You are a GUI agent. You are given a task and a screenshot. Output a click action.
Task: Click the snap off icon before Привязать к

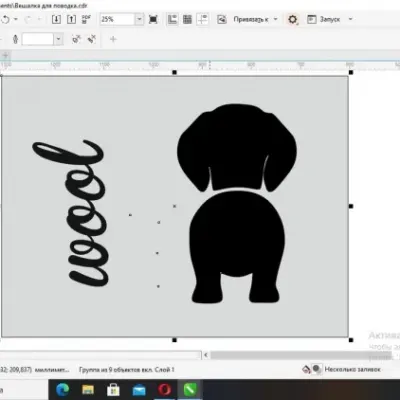pyautogui.click(x=222, y=19)
